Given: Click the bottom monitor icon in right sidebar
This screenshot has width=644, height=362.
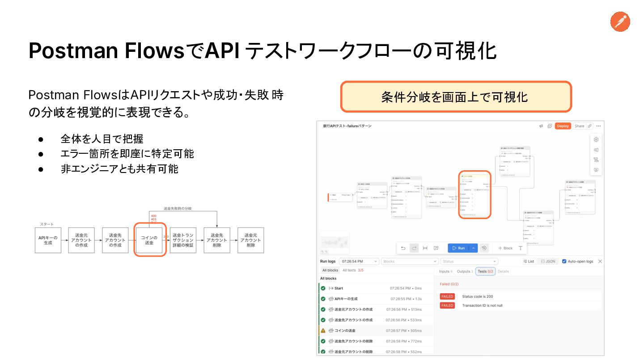Looking at the screenshot, I should coord(596,170).
